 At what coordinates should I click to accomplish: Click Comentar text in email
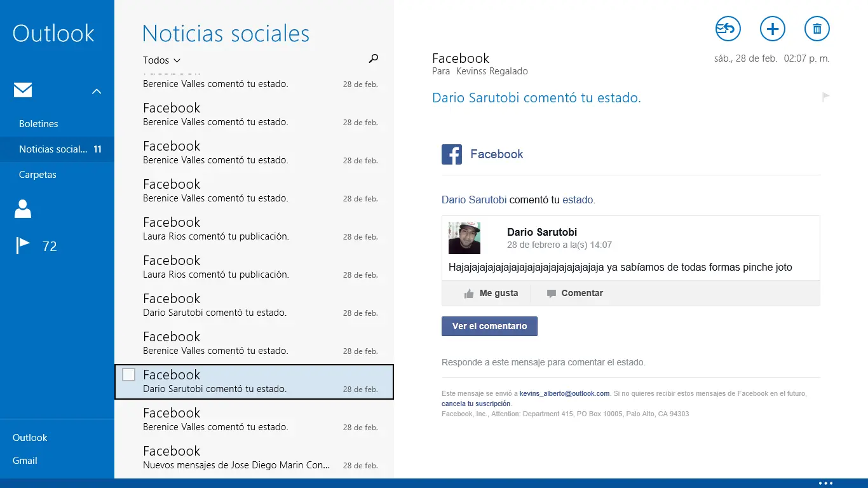582,294
